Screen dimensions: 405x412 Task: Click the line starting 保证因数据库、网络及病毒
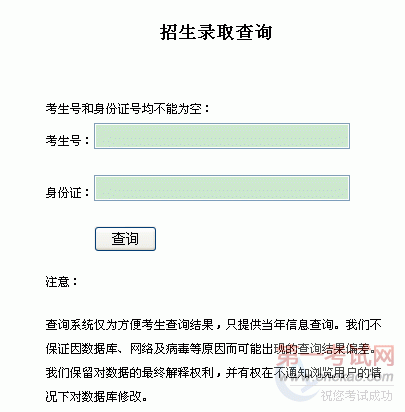pos(211,349)
